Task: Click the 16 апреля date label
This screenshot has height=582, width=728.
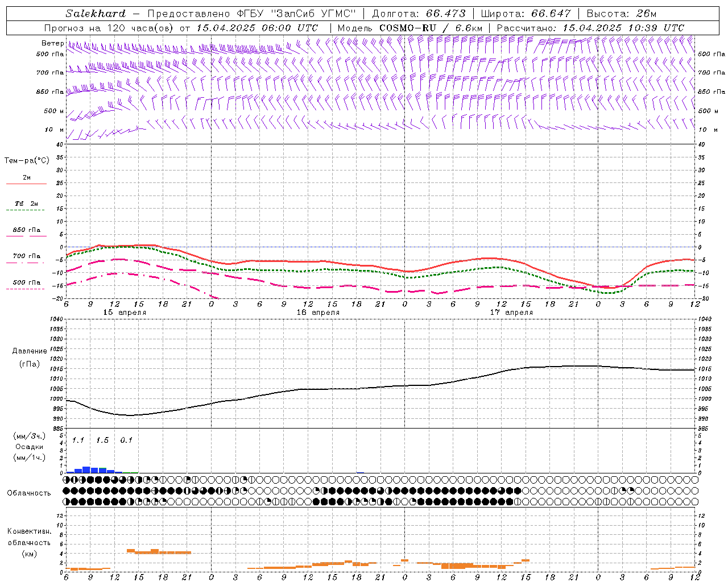Action: (318, 313)
